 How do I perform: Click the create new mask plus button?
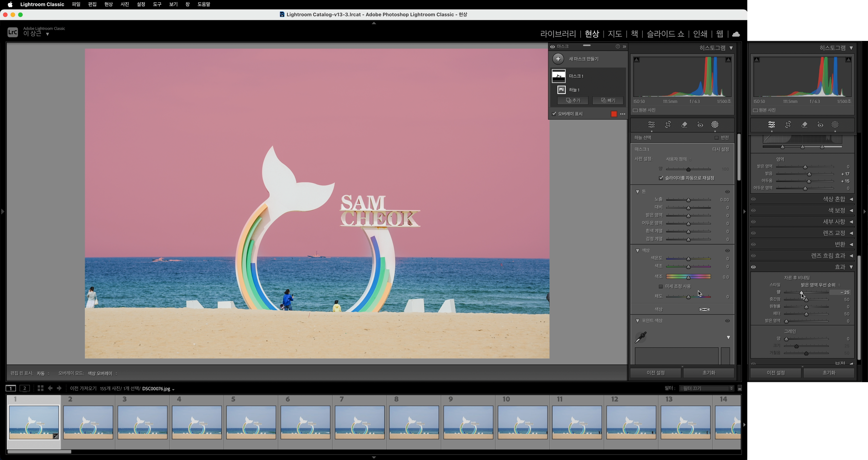pos(558,59)
